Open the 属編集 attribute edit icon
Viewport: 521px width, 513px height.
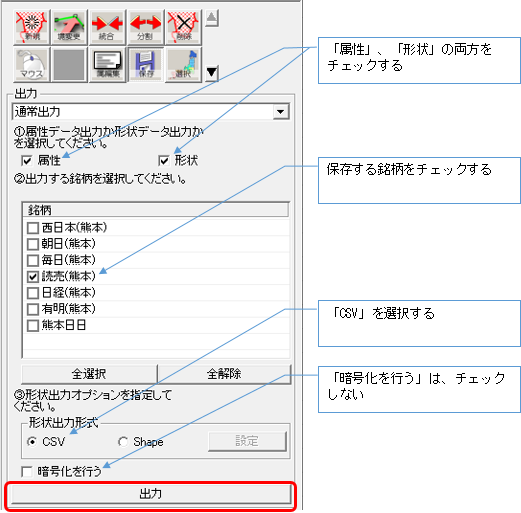point(107,65)
